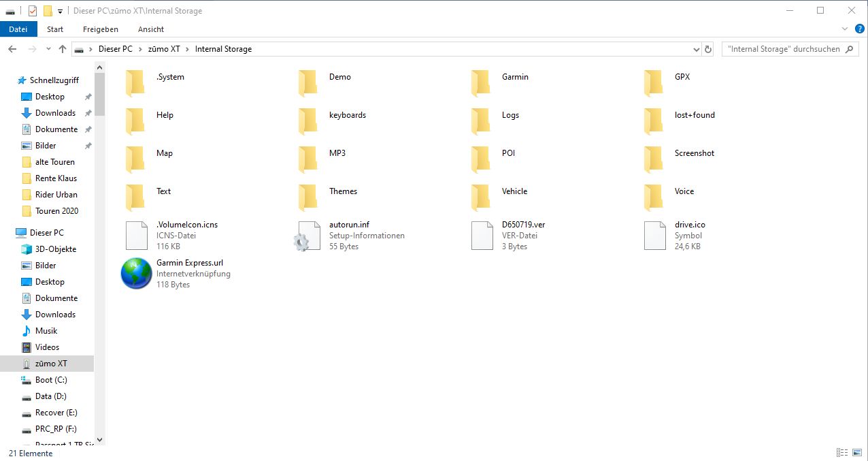Open Explorer help question mark
This screenshot has width=868, height=461.
pyautogui.click(x=860, y=29)
